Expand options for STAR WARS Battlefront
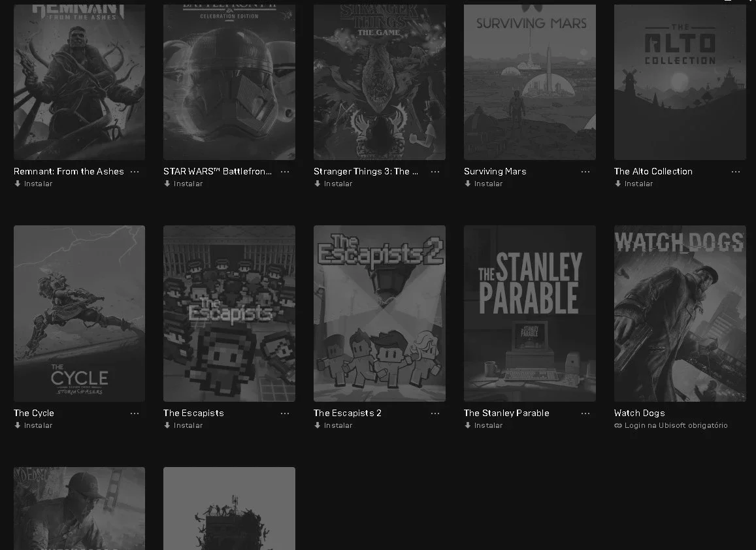Screen dimensions: 756x550 (x=285, y=172)
